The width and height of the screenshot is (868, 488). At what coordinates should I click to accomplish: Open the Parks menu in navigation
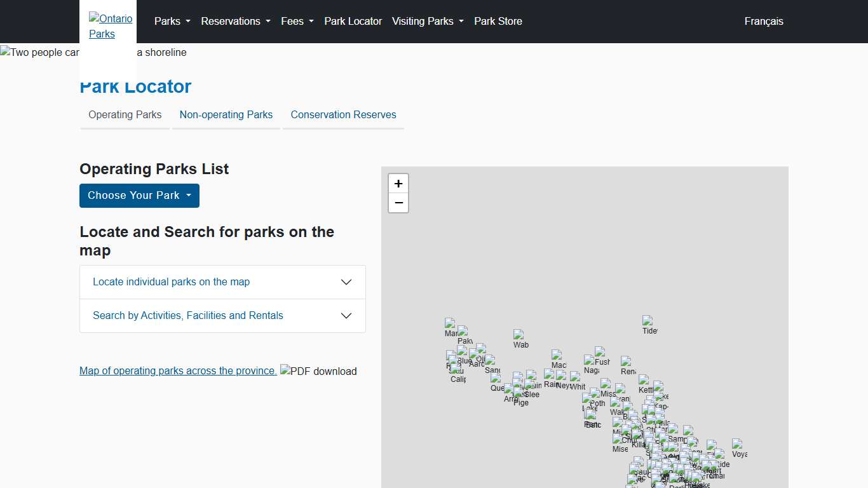pyautogui.click(x=172, y=21)
